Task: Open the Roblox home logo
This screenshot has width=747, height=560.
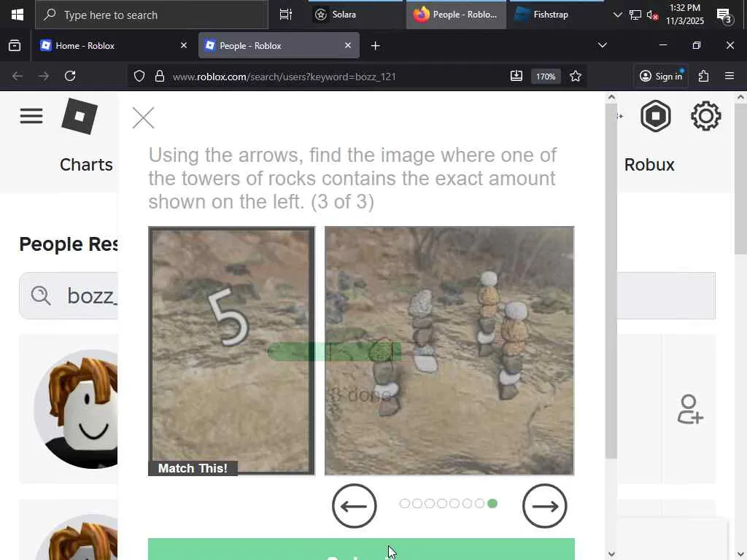Action: coord(80,116)
